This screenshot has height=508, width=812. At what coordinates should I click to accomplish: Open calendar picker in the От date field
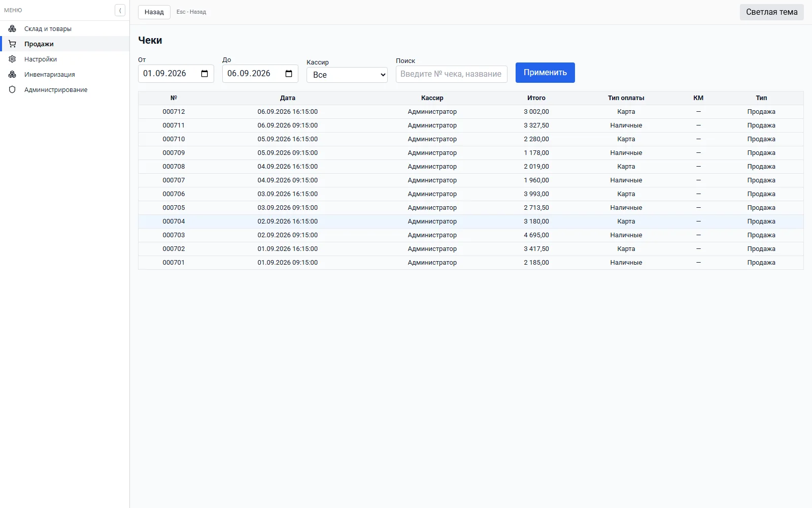click(205, 74)
